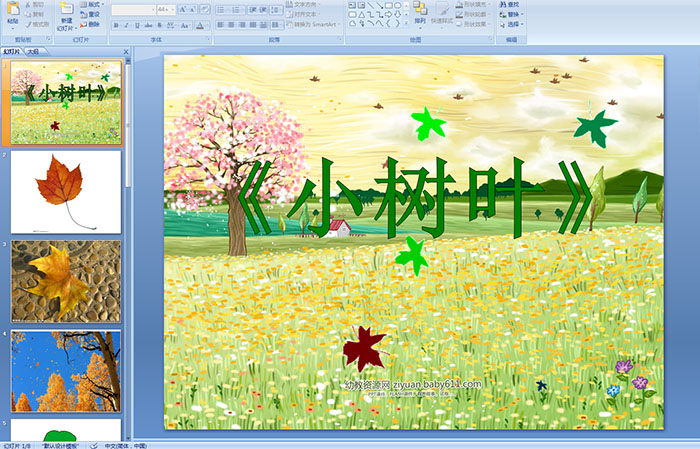Screen dimensions: 700x449
Task: Select the left brace shape
Action: pyautogui.click(x=388, y=24)
